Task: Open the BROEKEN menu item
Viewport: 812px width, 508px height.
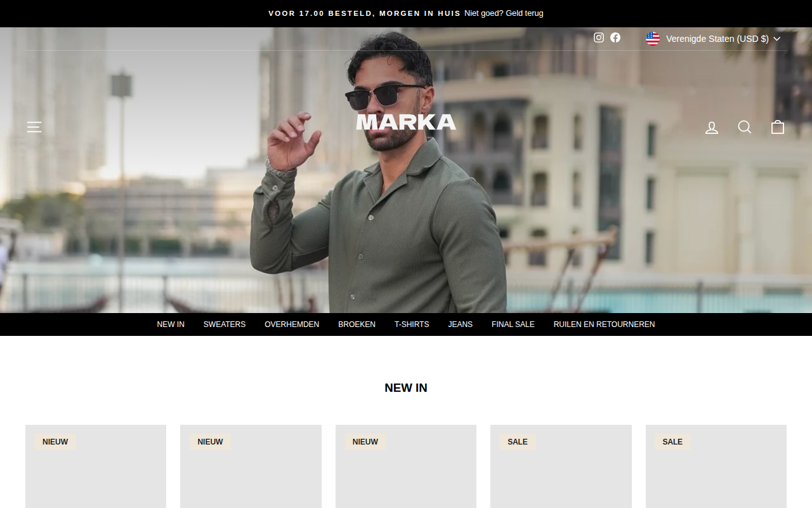Action: [x=357, y=324]
